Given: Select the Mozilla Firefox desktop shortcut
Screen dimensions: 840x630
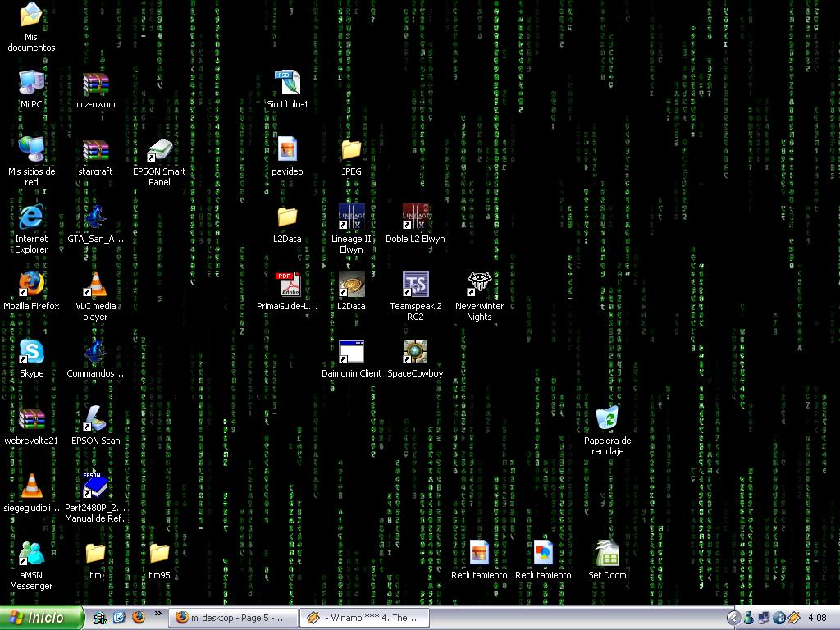Looking at the screenshot, I should (31, 291).
